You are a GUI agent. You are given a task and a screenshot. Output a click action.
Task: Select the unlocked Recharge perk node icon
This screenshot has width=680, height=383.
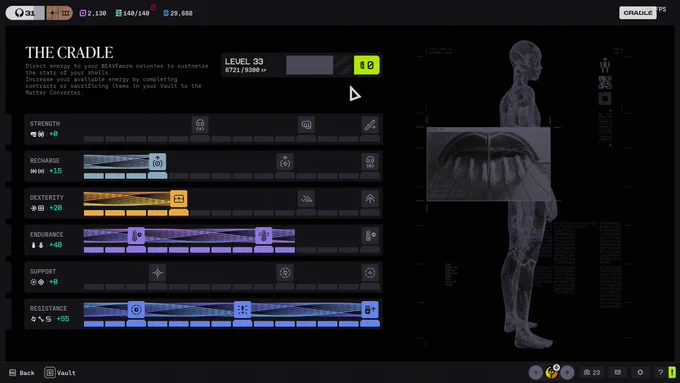point(157,162)
